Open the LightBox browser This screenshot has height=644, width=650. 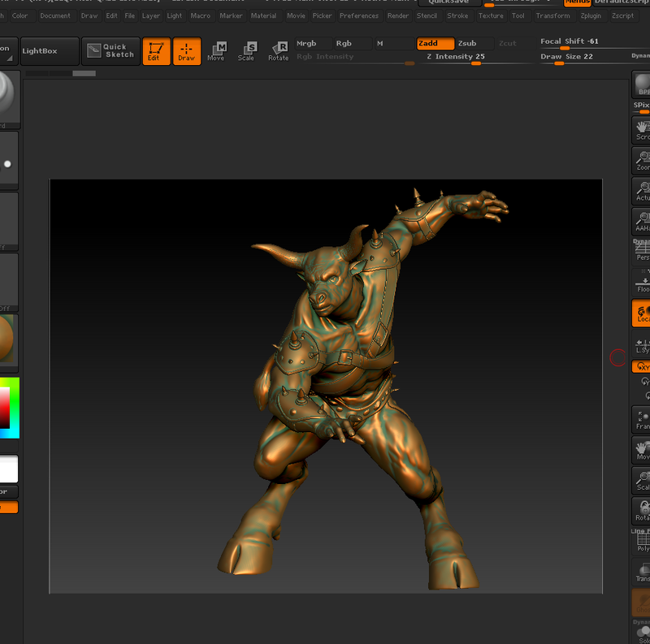[50, 51]
